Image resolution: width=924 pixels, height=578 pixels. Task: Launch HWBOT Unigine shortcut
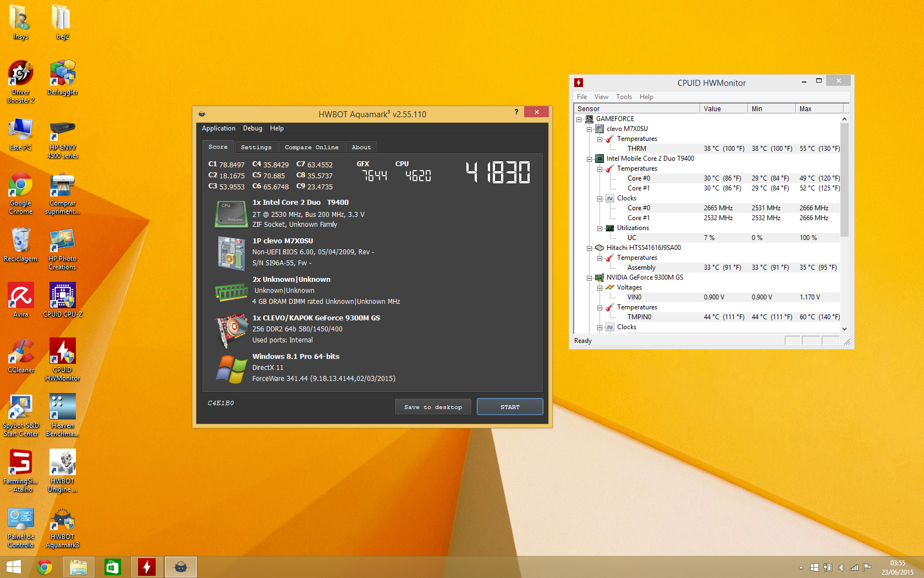(x=62, y=471)
